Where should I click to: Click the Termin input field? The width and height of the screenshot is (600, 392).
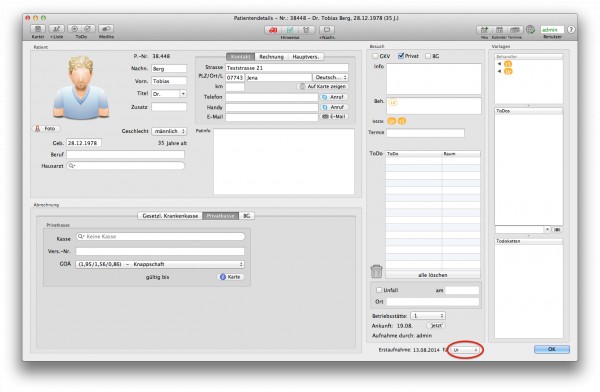point(425,133)
